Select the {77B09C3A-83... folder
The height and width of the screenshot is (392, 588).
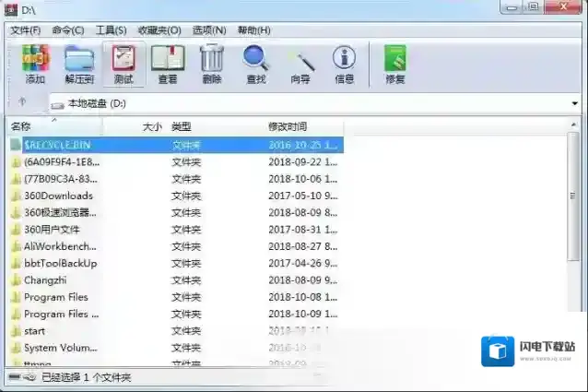[x=61, y=179]
